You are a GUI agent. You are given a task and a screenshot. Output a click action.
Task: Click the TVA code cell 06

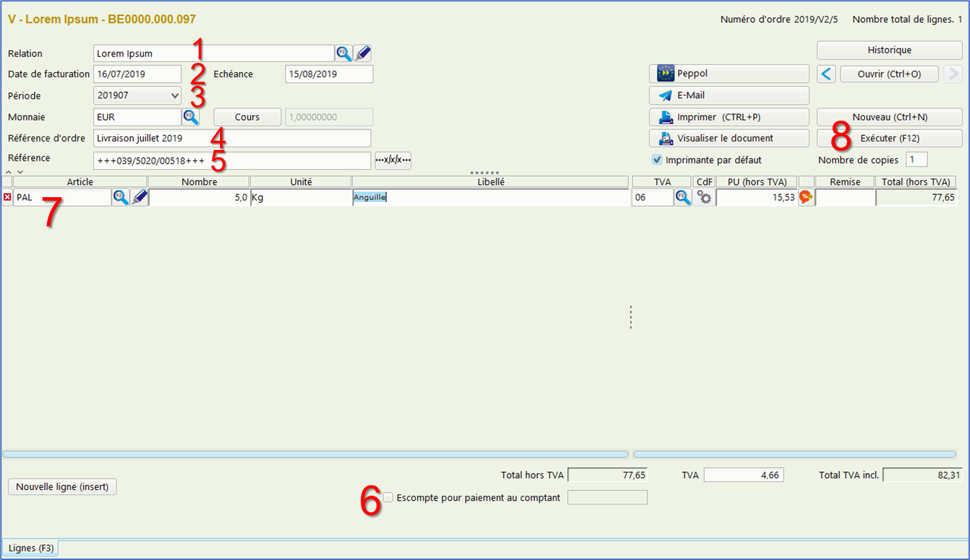(x=652, y=198)
